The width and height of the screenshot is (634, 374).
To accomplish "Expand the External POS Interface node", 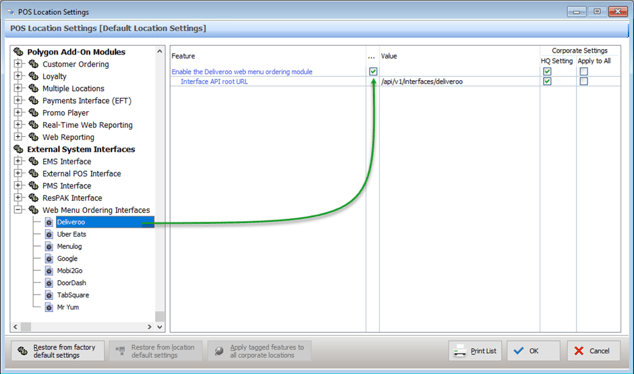I will click(x=18, y=173).
